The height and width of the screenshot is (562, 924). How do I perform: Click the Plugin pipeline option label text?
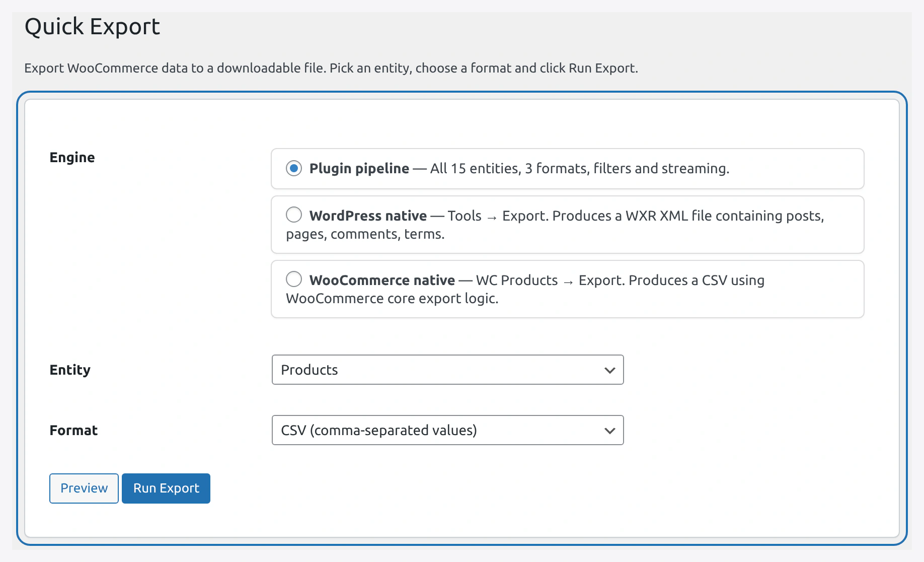pos(359,168)
